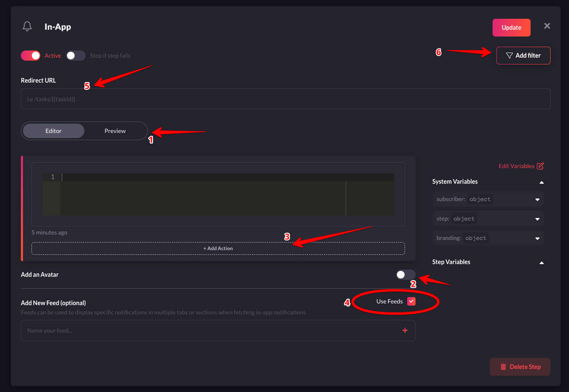Click the Edit Variables pencil icon

[x=540, y=166]
